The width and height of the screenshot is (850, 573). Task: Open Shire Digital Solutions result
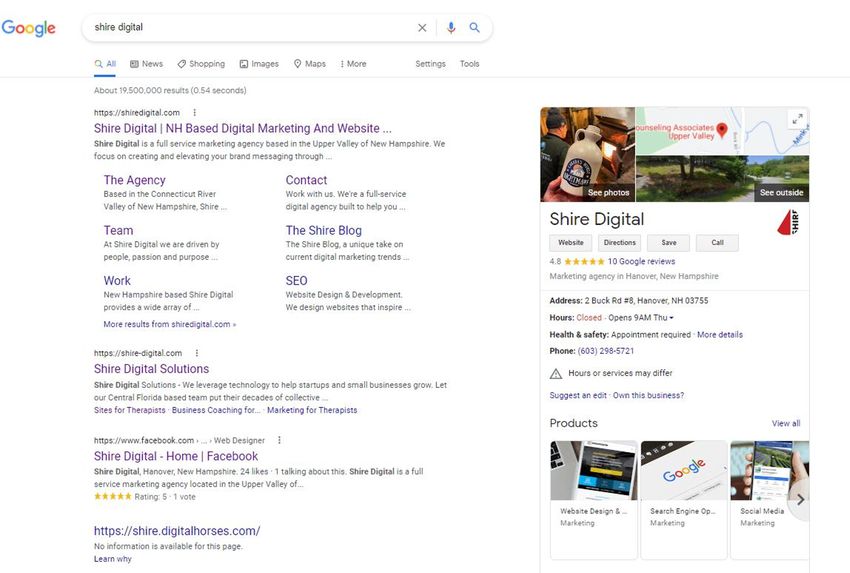pos(151,369)
